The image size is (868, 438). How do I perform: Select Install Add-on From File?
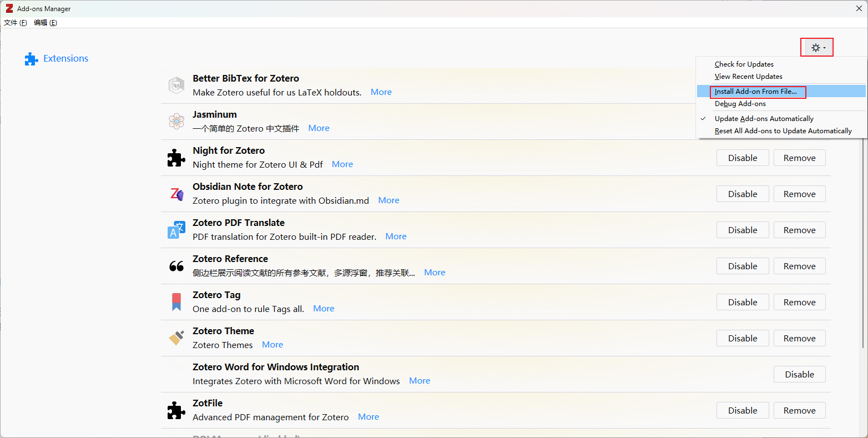(x=781, y=92)
